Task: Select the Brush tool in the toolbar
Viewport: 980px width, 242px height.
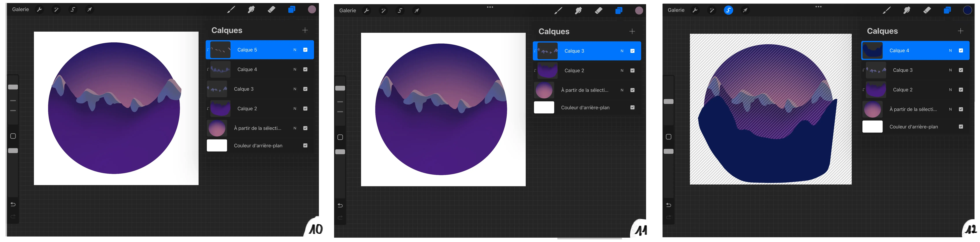Action: click(x=231, y=10)
